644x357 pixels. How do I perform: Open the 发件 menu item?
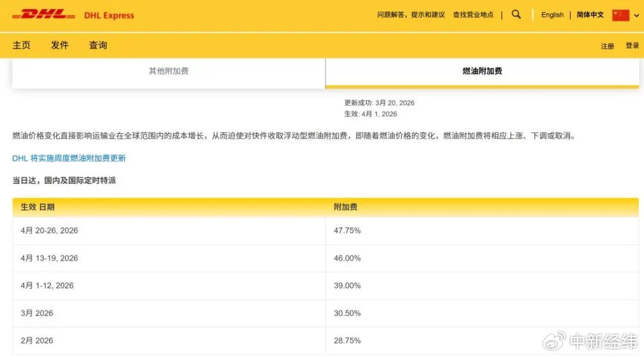pyautogui.click(x=60, y=45)
